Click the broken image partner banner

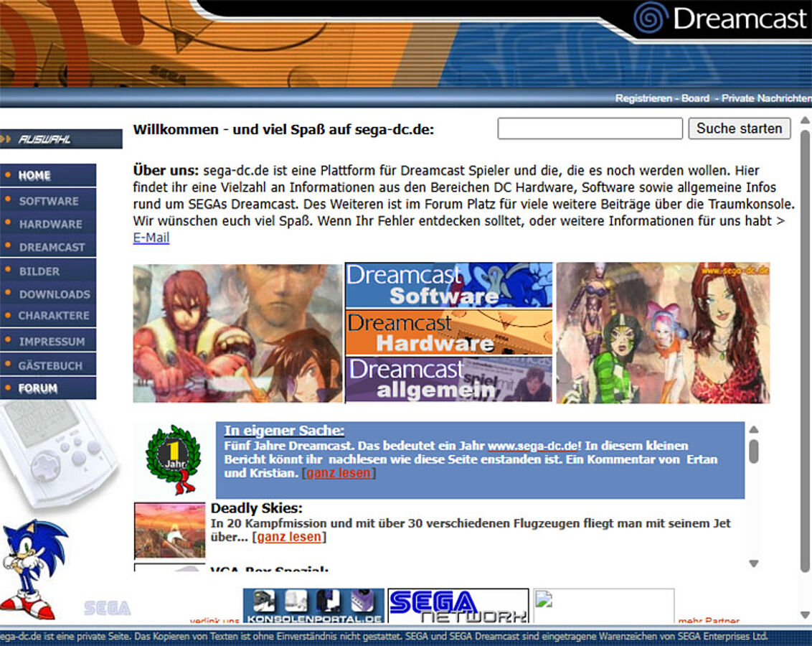tap(604, 606)
